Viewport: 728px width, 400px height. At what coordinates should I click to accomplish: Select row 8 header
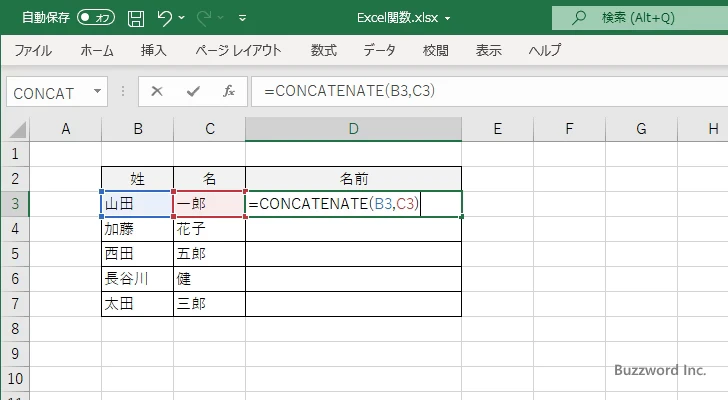[x=15, y=329]
